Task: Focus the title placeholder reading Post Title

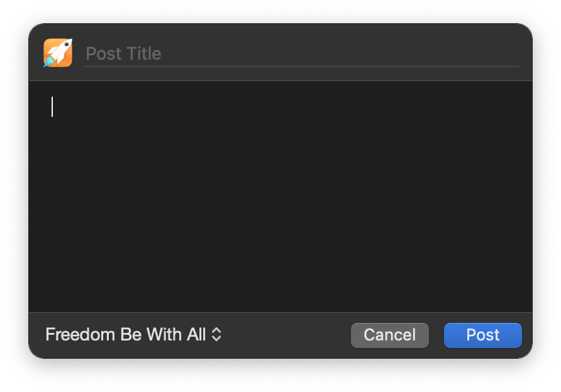Action: coord(123,53)
